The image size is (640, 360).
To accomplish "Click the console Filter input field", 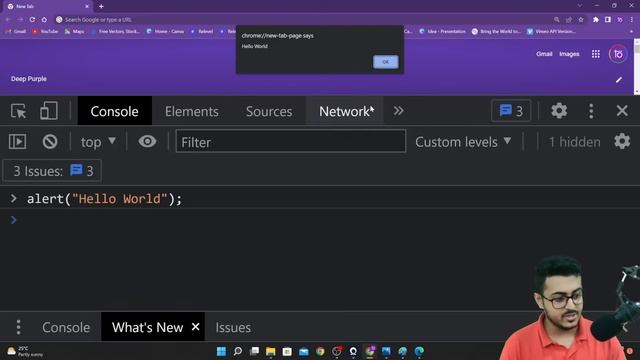I will (x=291, y=141).
